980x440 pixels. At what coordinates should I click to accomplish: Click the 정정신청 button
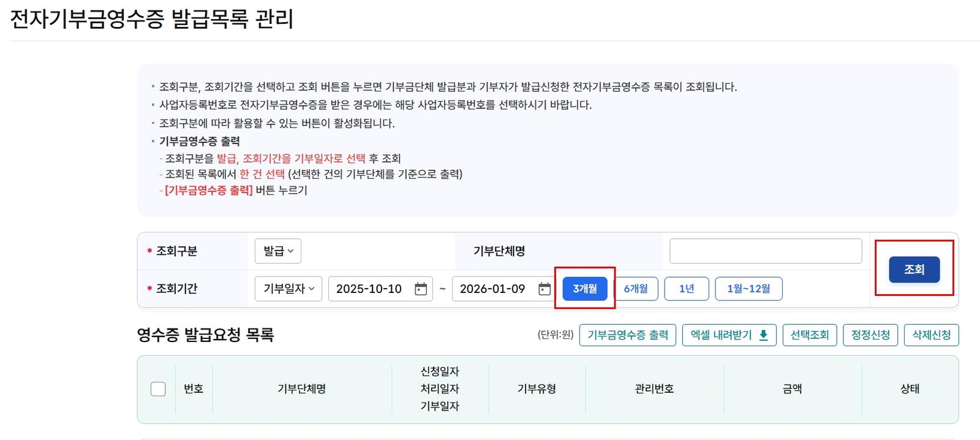870,335
